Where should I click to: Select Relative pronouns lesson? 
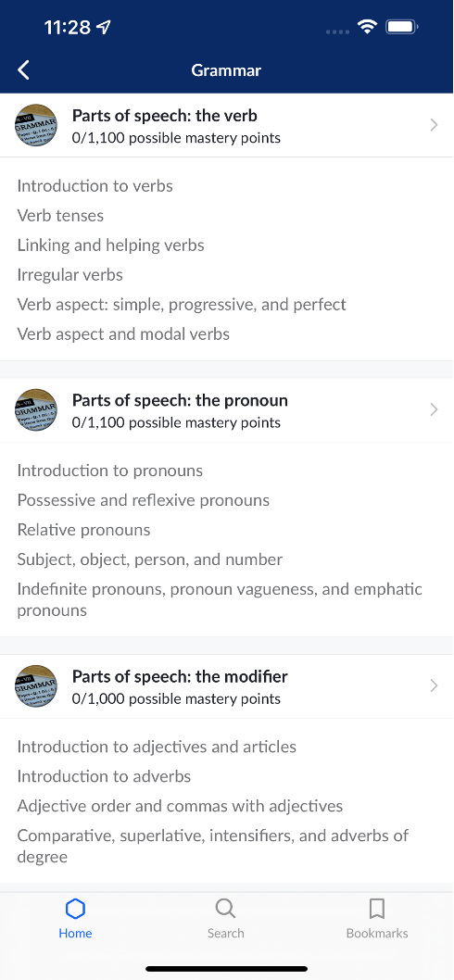coord(83,530)
